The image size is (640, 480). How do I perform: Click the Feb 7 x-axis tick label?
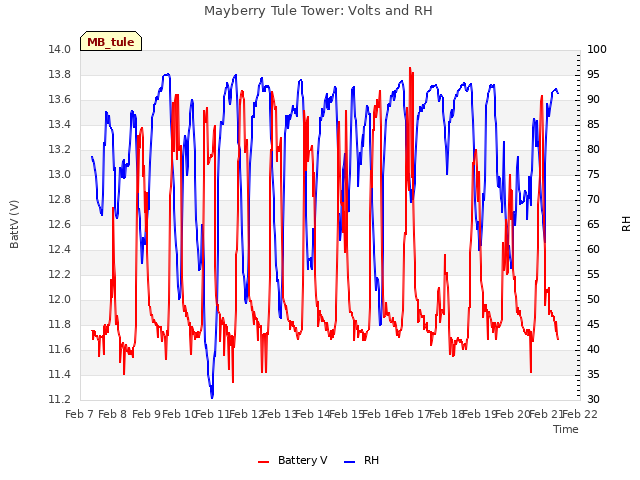(x=80, y=414)
